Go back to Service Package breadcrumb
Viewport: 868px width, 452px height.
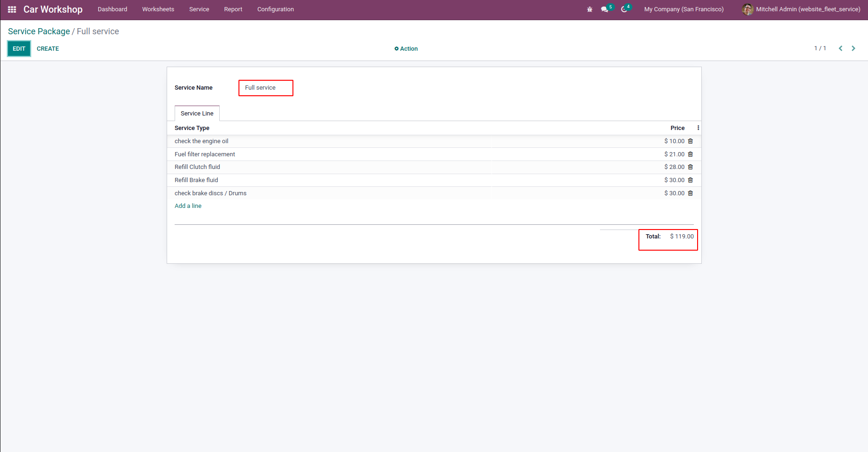pos(39,31)
